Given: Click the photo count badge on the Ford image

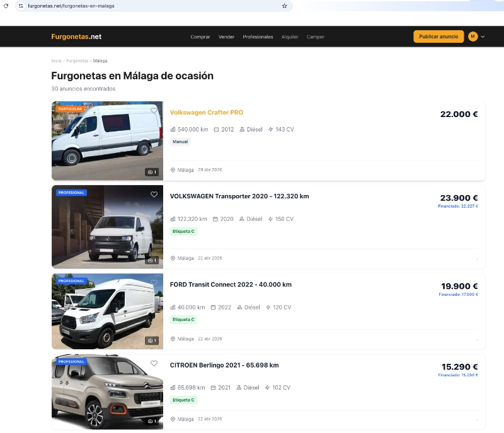Looking at the screenshot, I should click(152, 340).
